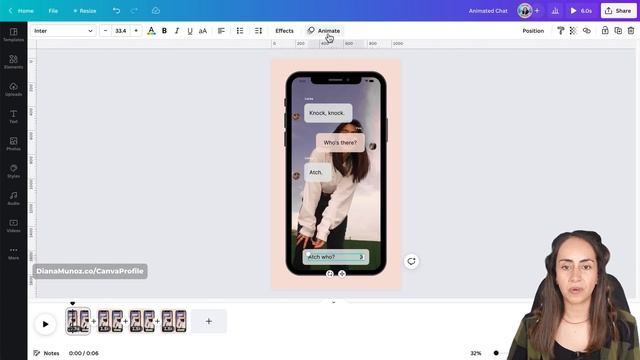The image size is (640, 360).
Task: Play the timeline
Action: (45, 324)
